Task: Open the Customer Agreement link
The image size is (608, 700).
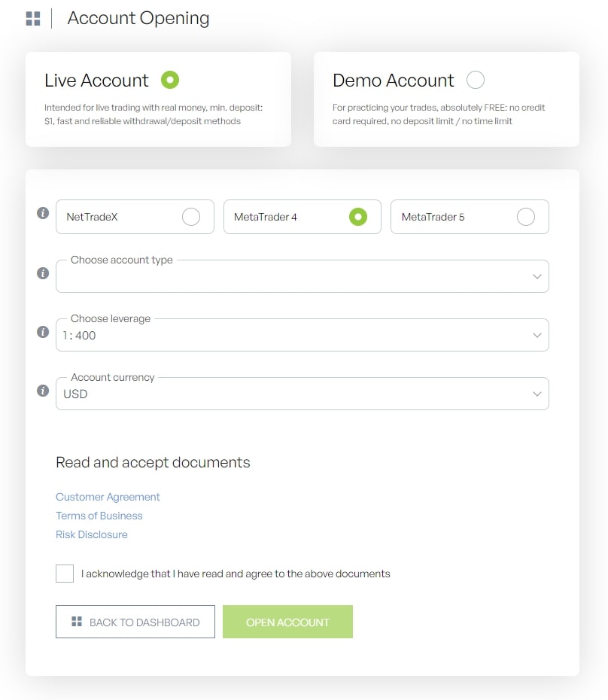Action: (108, 497)
